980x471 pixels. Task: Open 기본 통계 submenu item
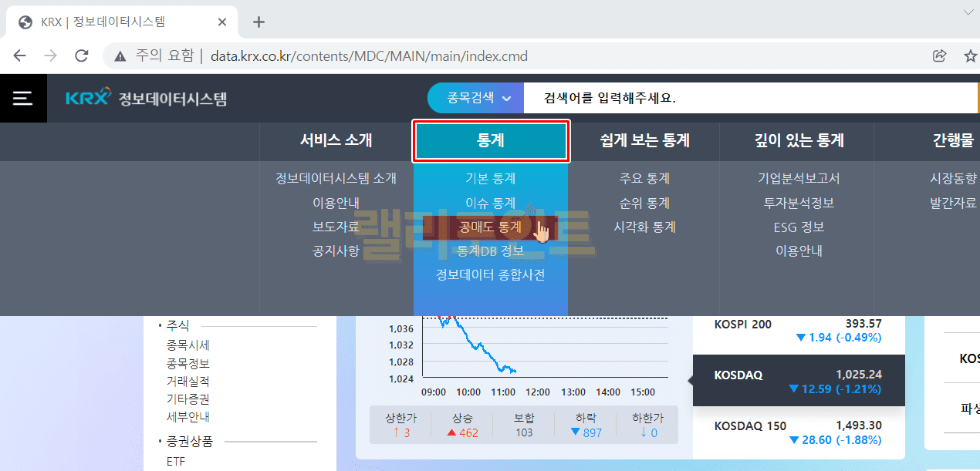(x=490, y=179)
